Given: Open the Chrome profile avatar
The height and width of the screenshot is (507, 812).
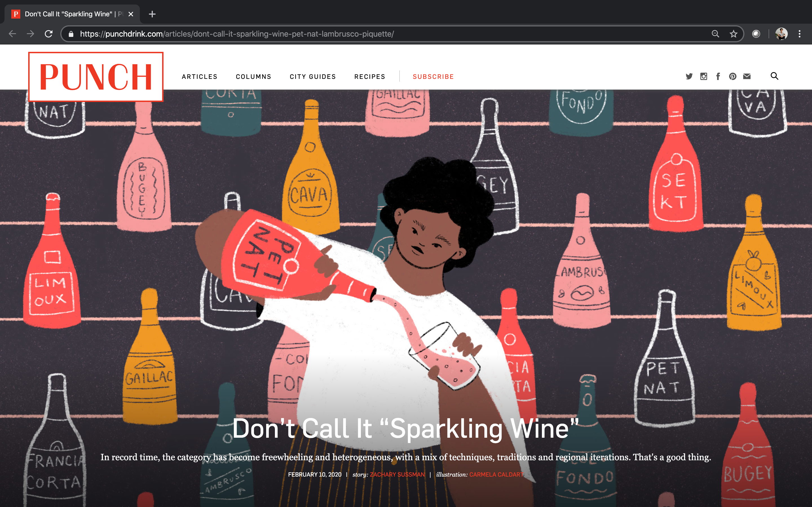Looking at the screenshot, I should pos(782,34).
